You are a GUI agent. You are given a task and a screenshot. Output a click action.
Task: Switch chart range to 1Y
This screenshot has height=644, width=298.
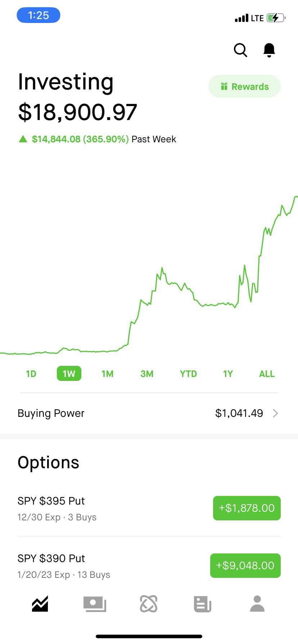pos(228,374)
